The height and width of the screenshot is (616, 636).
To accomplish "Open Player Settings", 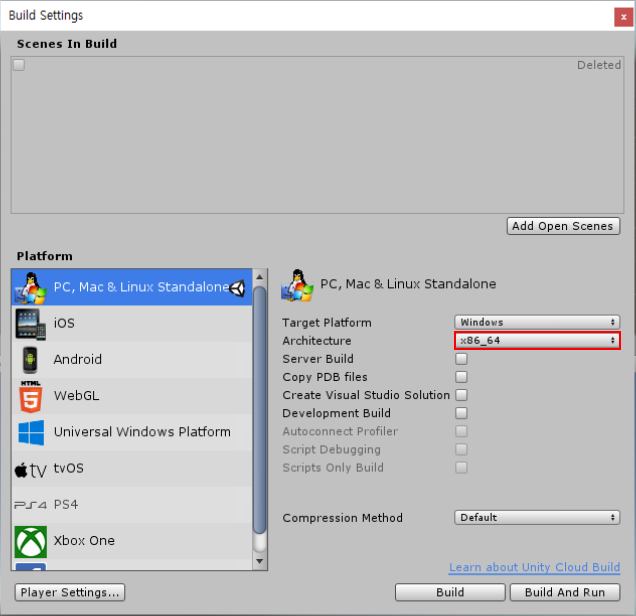I will point(70,592).
